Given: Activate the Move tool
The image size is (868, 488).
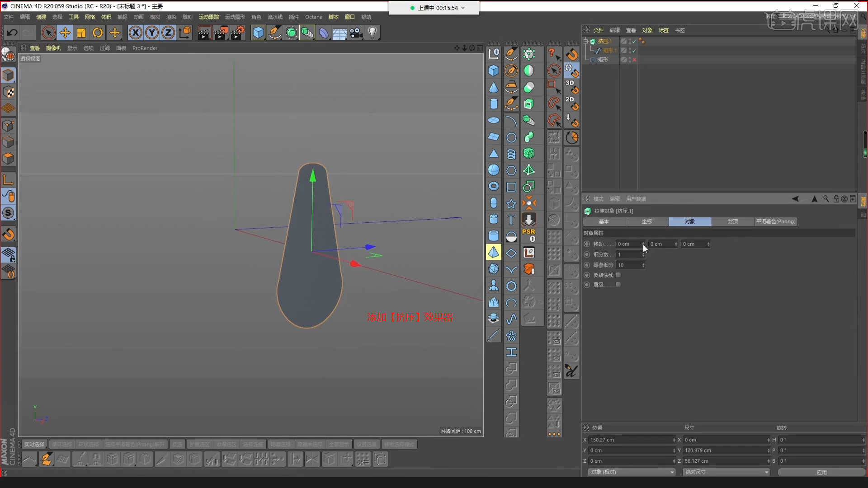Looking at the screenshot, I should coord(65,33).
